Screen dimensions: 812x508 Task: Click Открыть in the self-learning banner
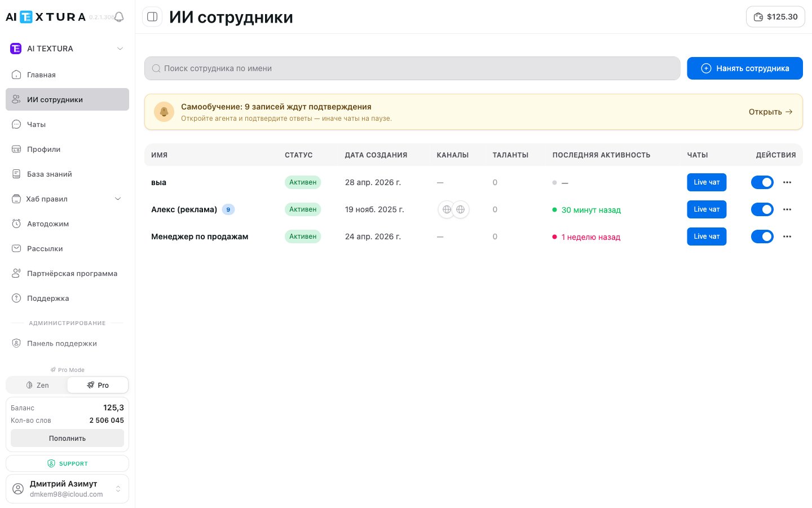[770, 112]
